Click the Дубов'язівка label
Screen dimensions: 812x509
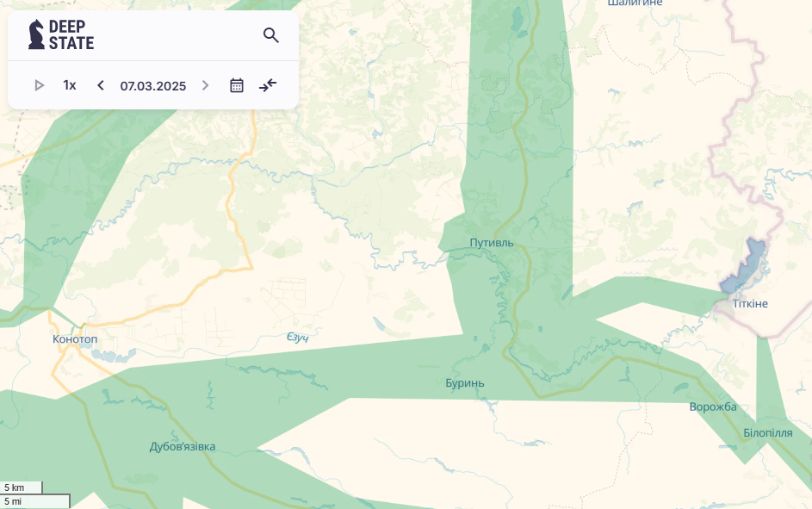(183, 447)
